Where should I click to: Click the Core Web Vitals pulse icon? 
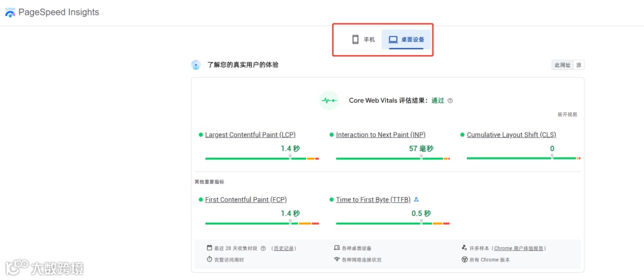coord(329,100)
